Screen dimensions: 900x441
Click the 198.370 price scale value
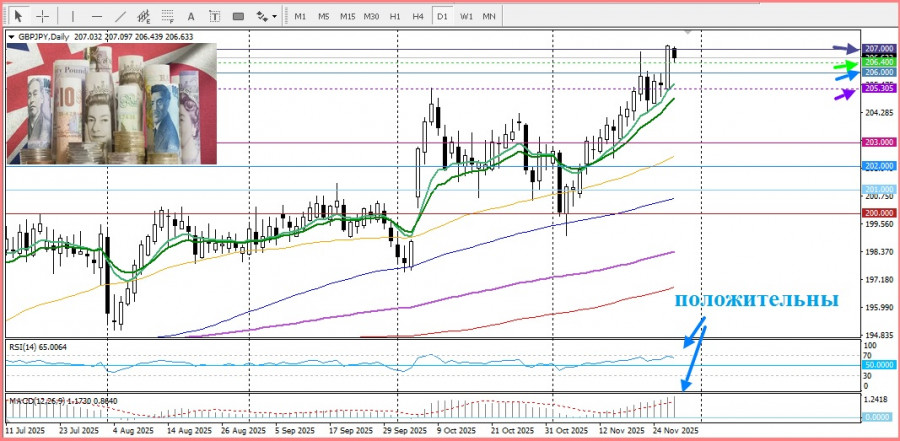(878, 252)
